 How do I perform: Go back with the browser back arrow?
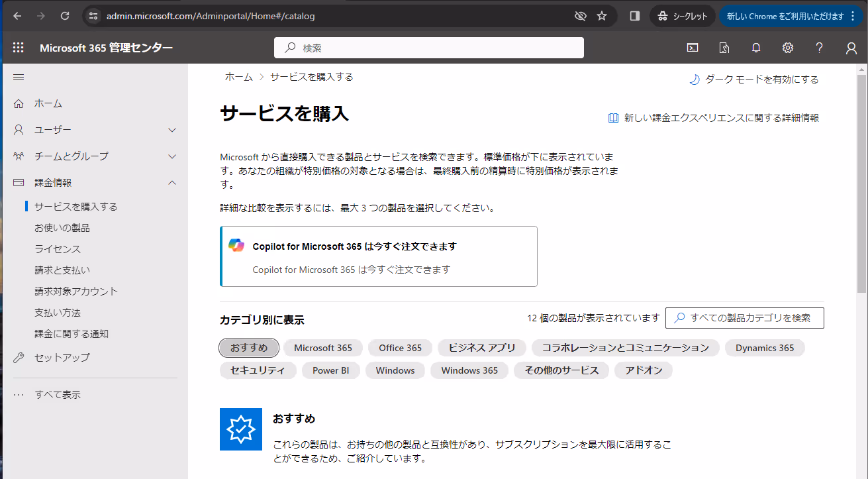pos(17,16)
